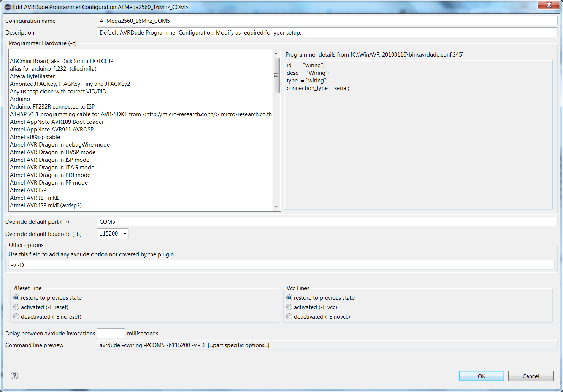Select the plain Atmel AVR ISP mkII entry

point(34,198)
